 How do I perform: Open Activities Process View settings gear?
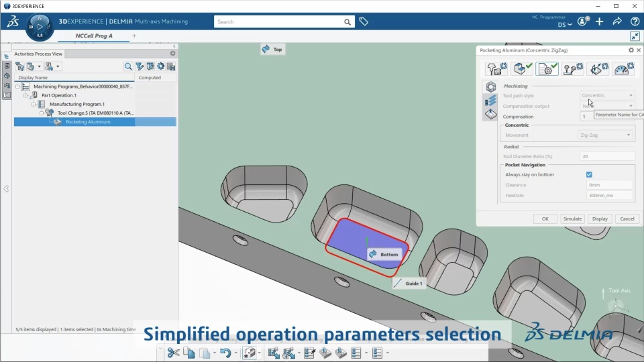(172, 54)
